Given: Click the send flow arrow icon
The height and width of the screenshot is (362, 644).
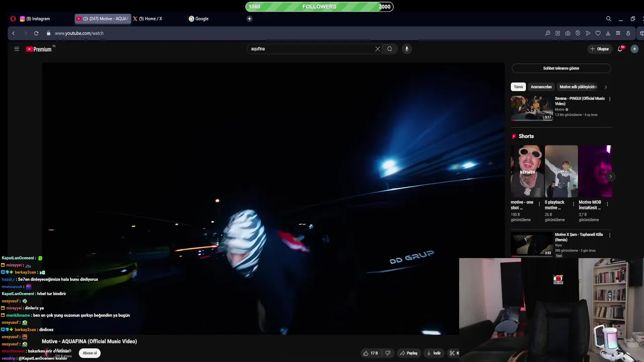Looking at the screenshot, I should coord(588,33).
